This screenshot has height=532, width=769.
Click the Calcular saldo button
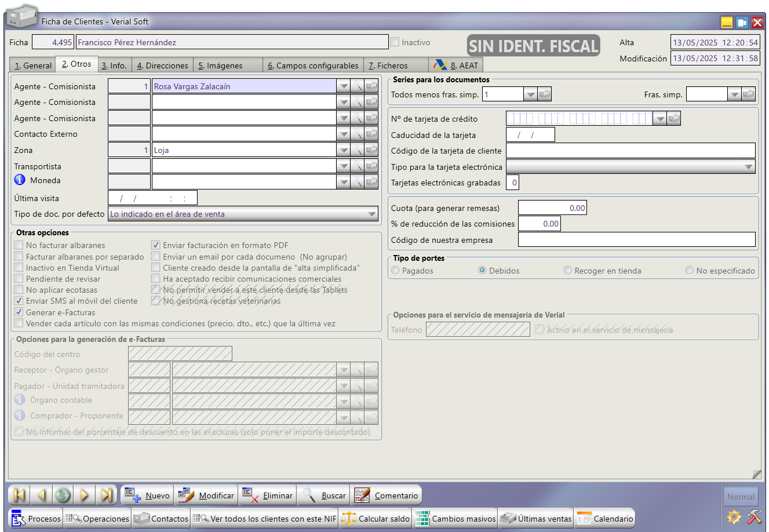(376, 519)
